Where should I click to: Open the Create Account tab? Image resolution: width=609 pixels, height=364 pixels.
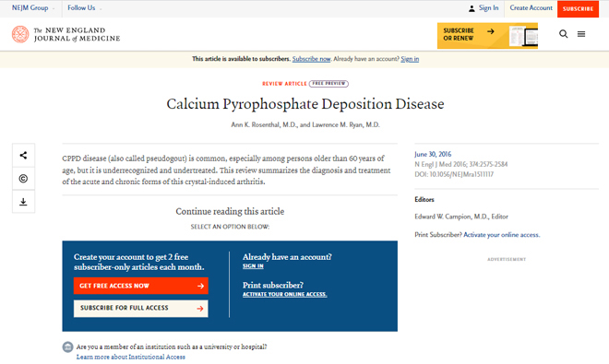pos(531,7)
